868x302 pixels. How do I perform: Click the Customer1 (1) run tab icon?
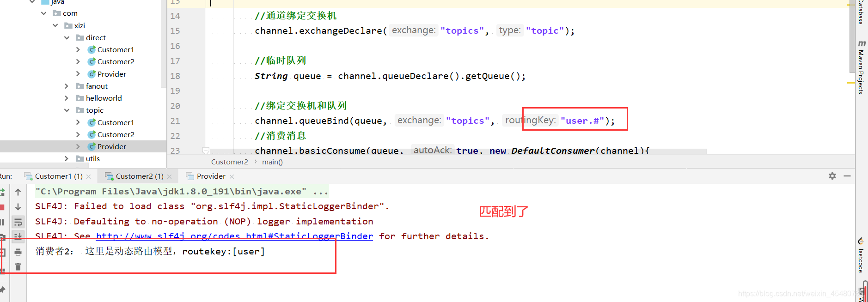[x=28, y=176]
